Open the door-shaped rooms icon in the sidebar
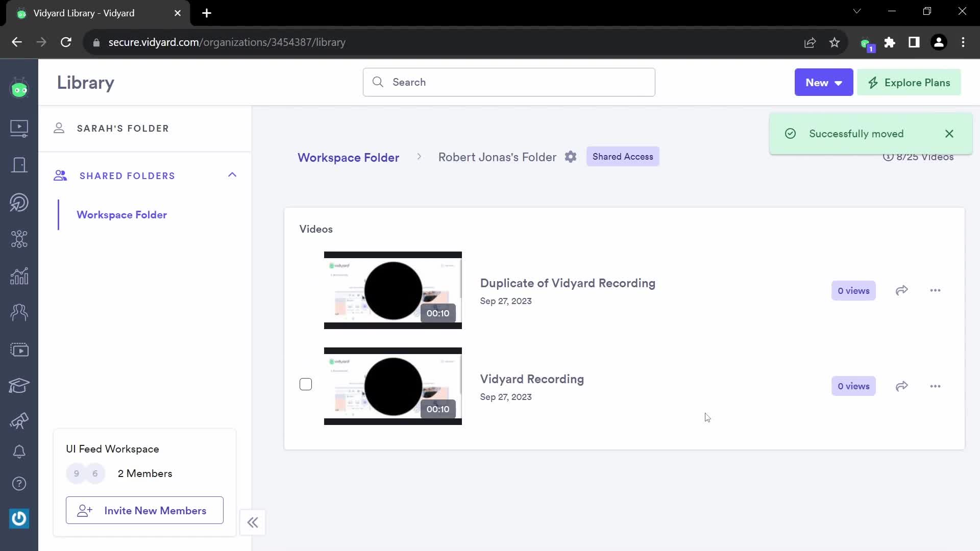This screenshot has height=551, width=980. point(19,165)
